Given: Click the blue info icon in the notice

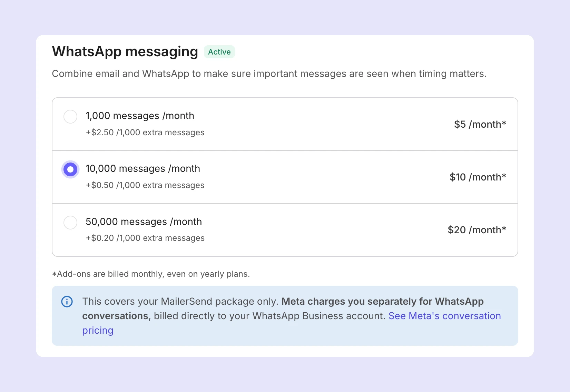Looking at the screenshot, I should pyautogui.click(x=67, y=302).
